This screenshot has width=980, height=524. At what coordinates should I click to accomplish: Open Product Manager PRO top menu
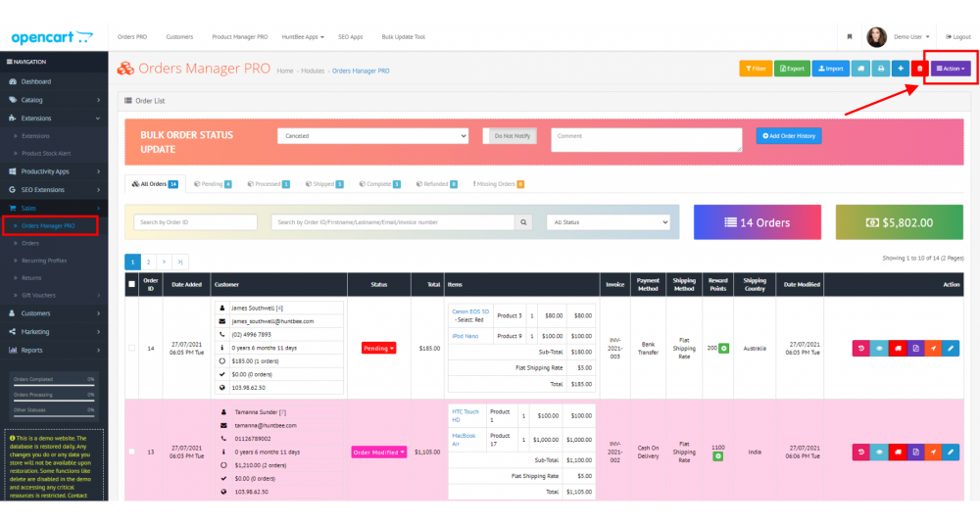point(239,37)
